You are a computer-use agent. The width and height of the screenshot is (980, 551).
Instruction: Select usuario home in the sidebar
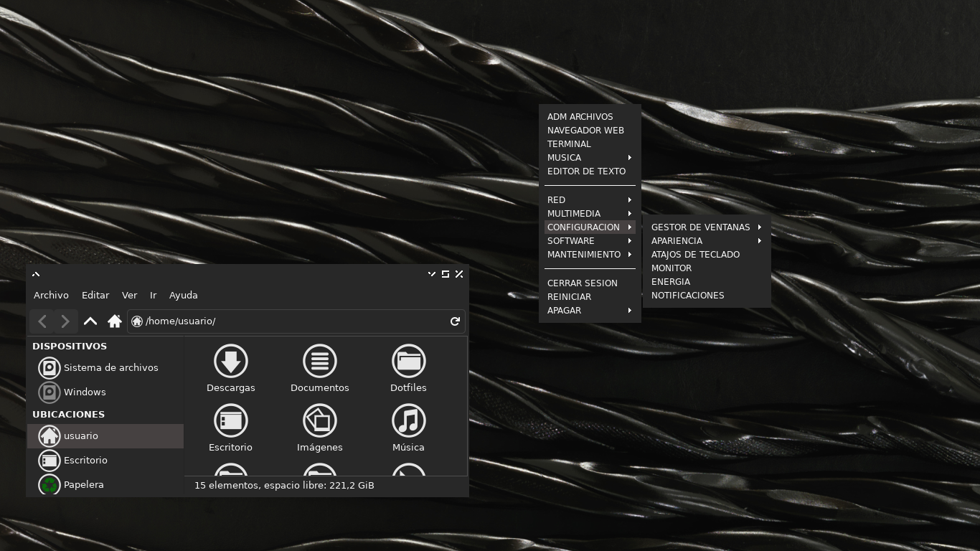coord(105,436)
